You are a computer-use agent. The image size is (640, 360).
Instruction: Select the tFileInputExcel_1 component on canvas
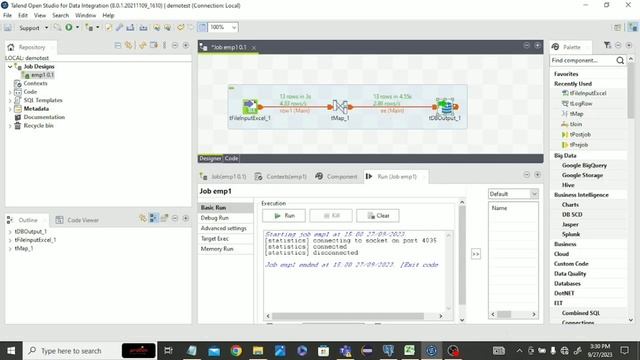point(250,107)
